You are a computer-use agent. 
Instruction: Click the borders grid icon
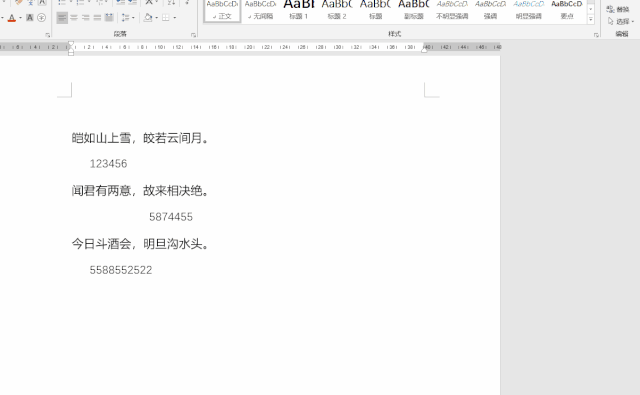166,18
